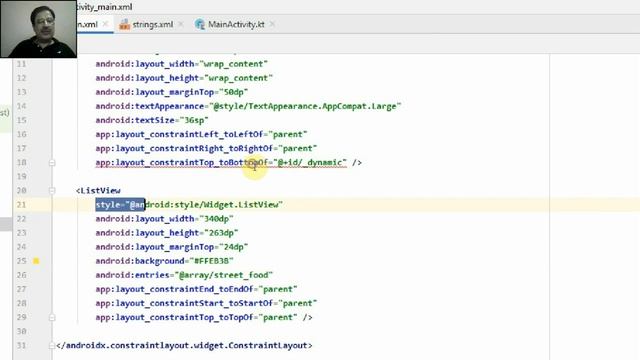The width and height of the screenshot is (640, 360).
Task: Collapse the ConstraintLayout closing fold on line 31
Action: click(52, 345)
